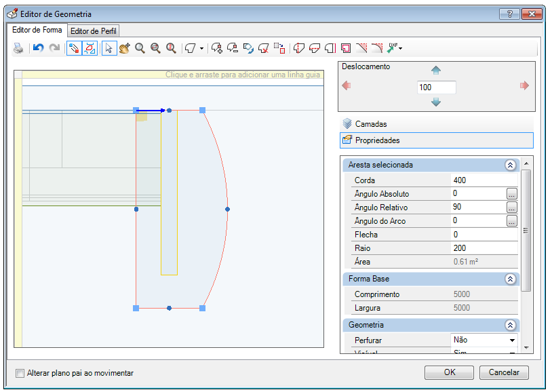Click the properties scrollbar thumb
552x392 pixels.
[x=526, y=231]
